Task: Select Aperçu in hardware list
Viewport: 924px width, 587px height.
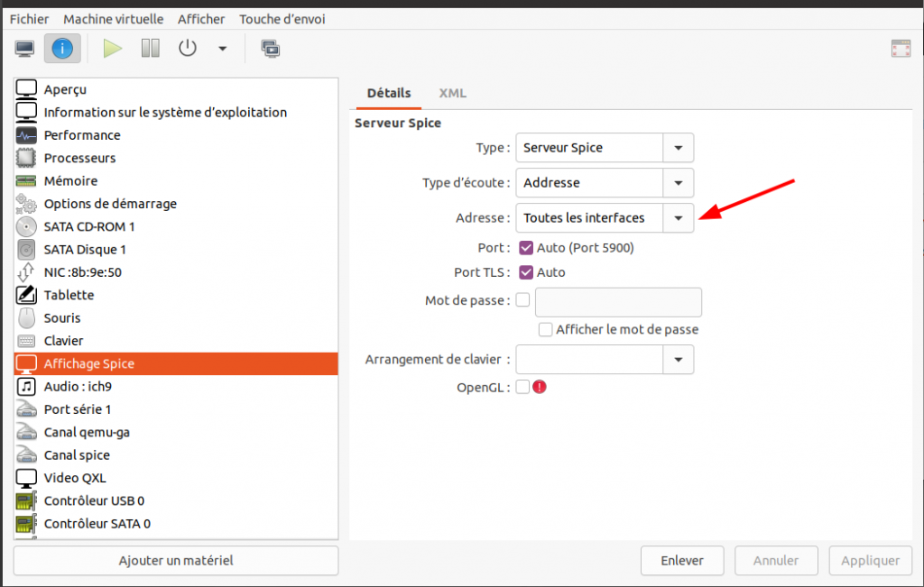Action: pyautogui.click(x=176, y=89)
